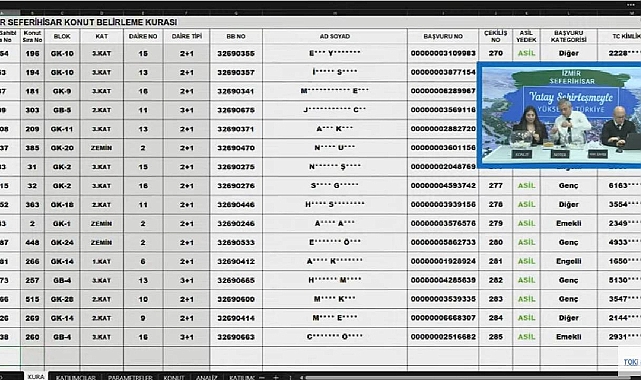Select Konut Sıra No cell 303
The image size is (641, 380).
tap(32, 110)
